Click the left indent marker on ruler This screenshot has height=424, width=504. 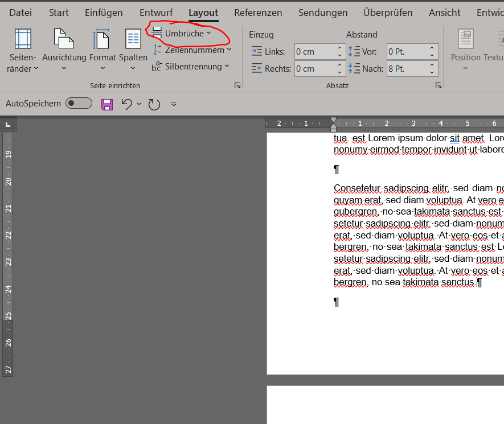tap(333, 130)
